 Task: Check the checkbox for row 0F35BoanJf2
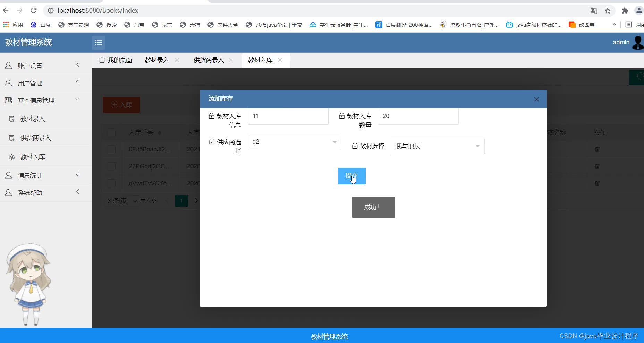[x=111, y=149]
